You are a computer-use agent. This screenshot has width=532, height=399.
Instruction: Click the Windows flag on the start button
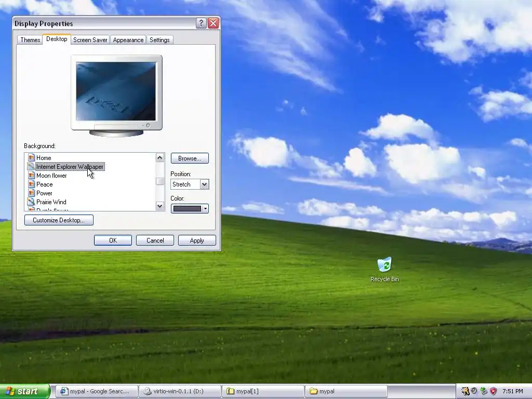(x=10, y=391)
